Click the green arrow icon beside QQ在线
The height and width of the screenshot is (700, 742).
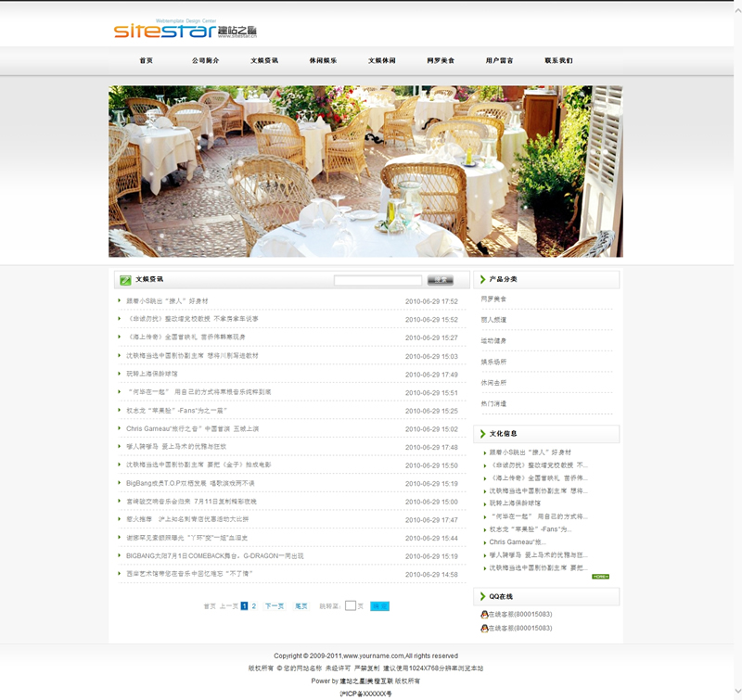480,596
